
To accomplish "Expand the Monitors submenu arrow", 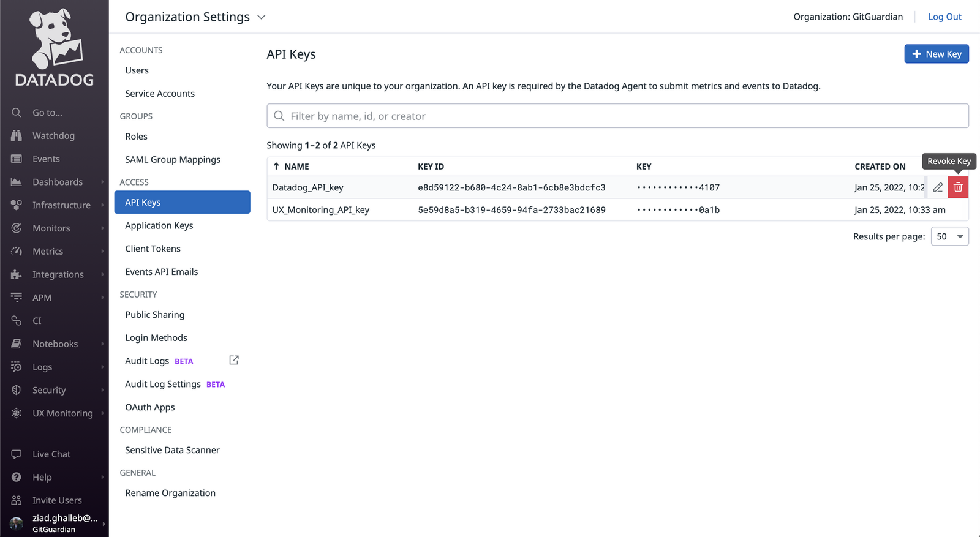I will 102,228.
